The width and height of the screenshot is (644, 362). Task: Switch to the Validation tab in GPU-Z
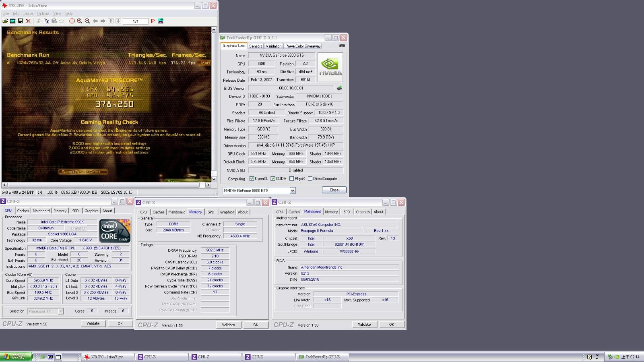[x=274, y=46]
